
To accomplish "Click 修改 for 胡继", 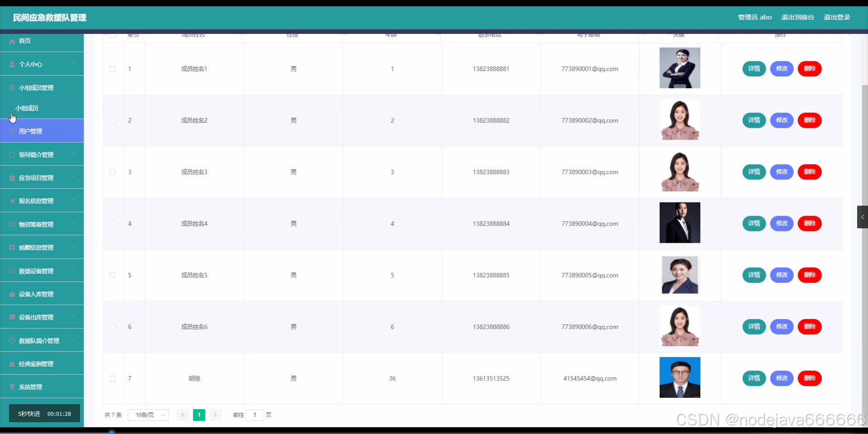I will pos(782,378).
